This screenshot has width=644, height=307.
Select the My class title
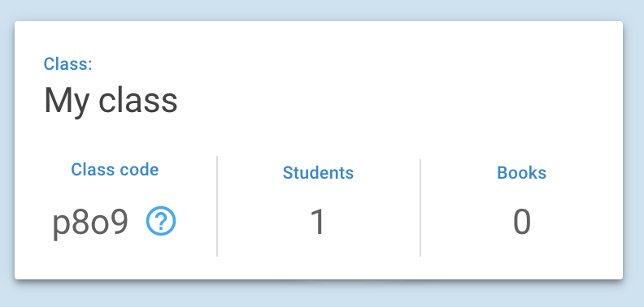click(111, 102)
